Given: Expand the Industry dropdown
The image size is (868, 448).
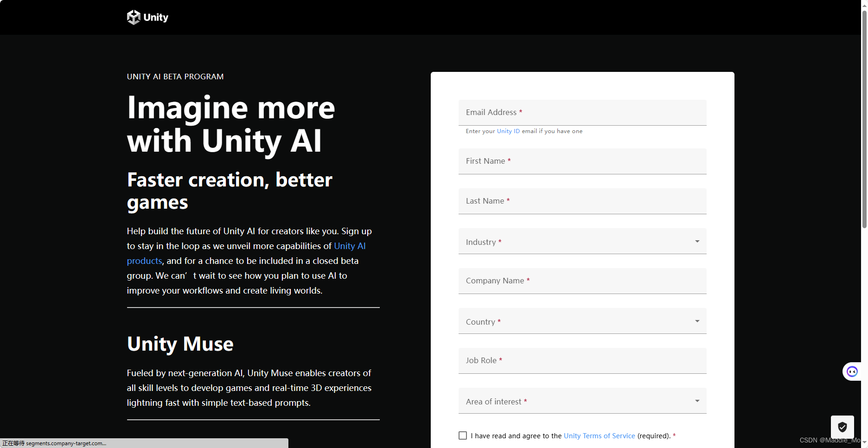Looking at the screenshot, I should click(582, 241).
